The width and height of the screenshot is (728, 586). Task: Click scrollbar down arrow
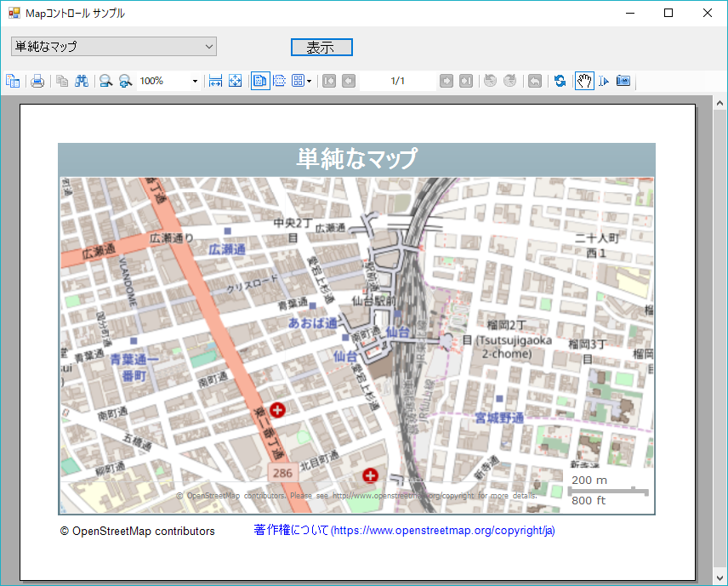719,578
